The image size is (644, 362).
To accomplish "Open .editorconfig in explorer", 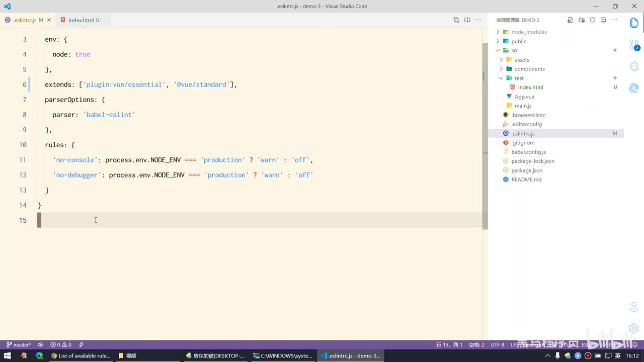I will (526, 124).
